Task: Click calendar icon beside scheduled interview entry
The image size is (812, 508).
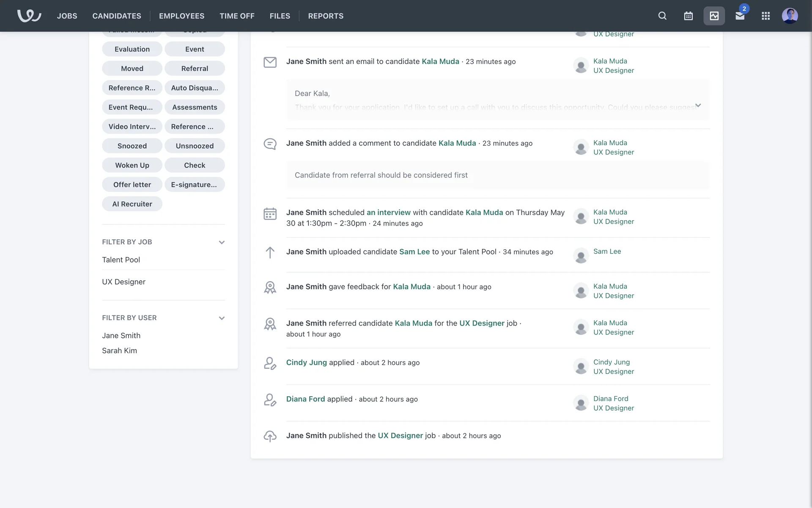Action: [x=270, y=214]
